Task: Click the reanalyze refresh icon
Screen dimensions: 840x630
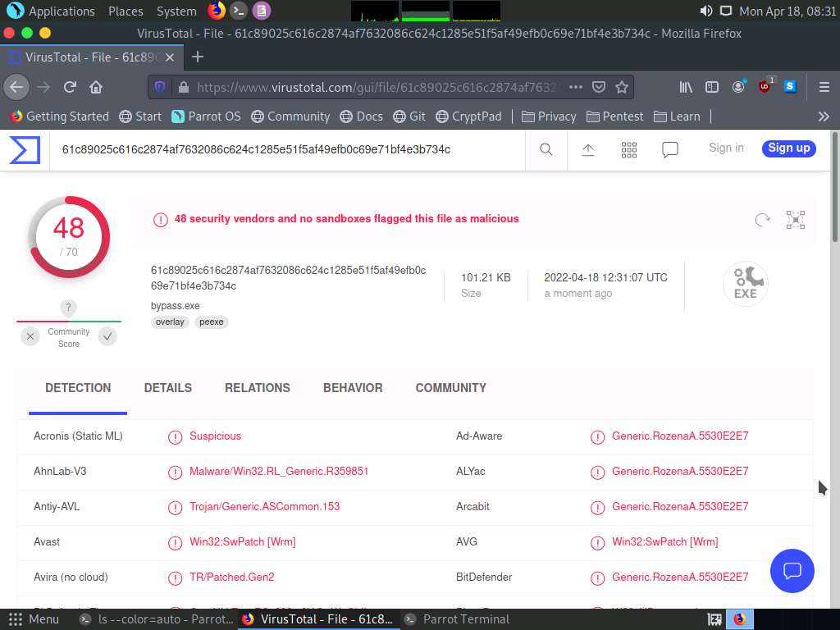Action: pos(762,219)
